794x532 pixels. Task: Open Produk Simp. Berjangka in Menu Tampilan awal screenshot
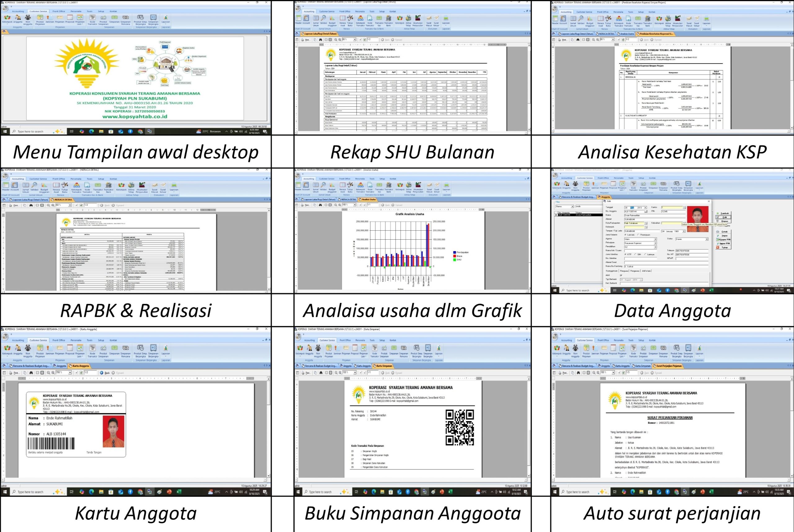(x=141, y=20)
